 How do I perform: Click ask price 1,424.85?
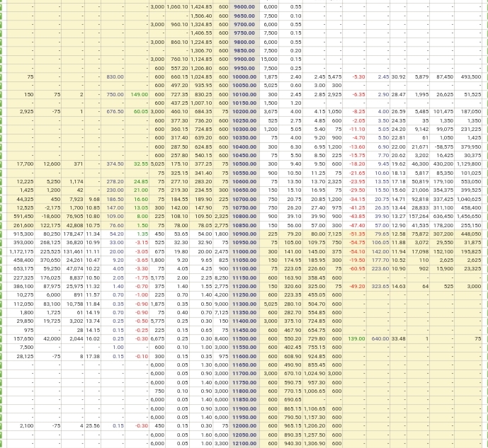coord(201,7)
